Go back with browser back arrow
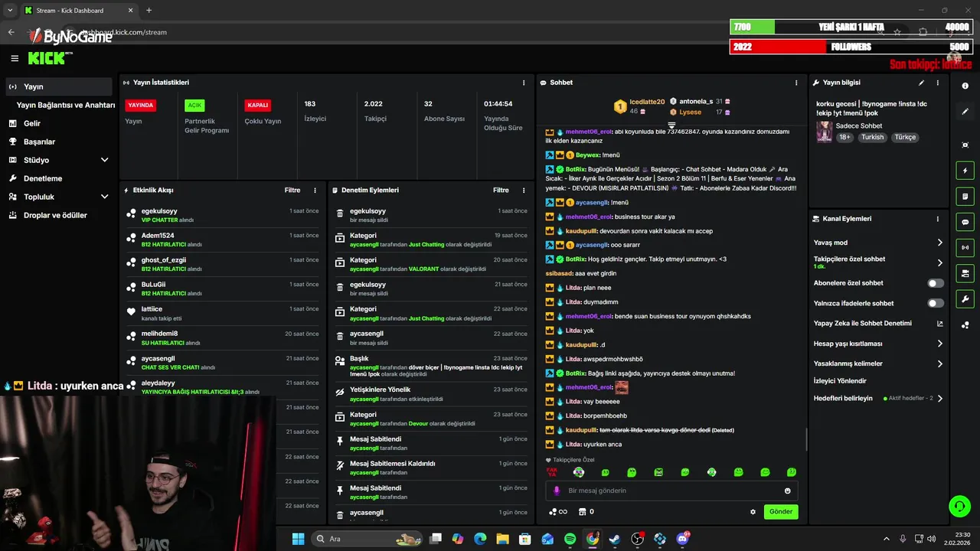 [x=11, y=32]
